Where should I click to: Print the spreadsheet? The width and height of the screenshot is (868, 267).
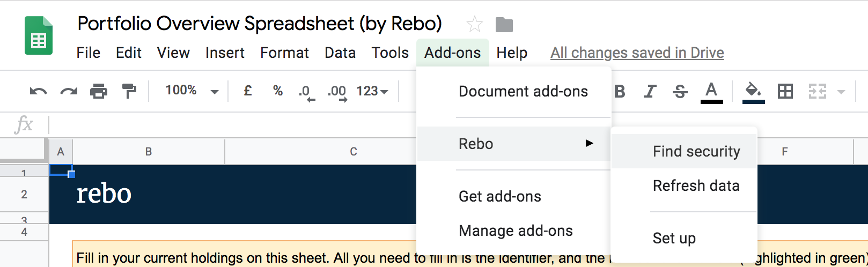99,91
